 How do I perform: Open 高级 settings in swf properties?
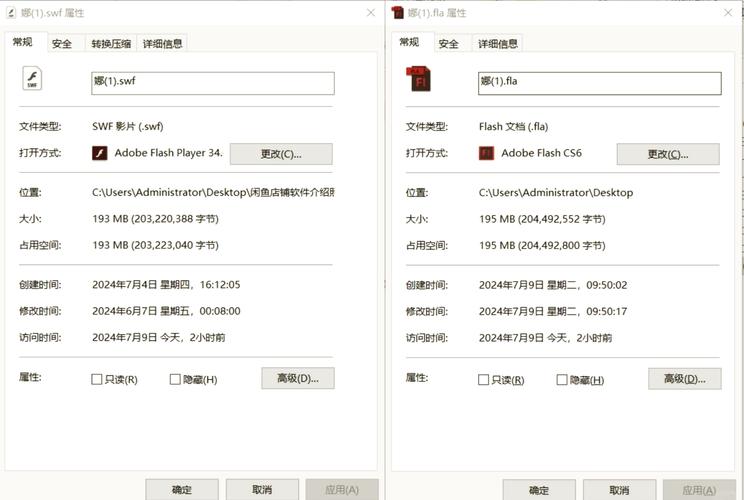[298, 379]
